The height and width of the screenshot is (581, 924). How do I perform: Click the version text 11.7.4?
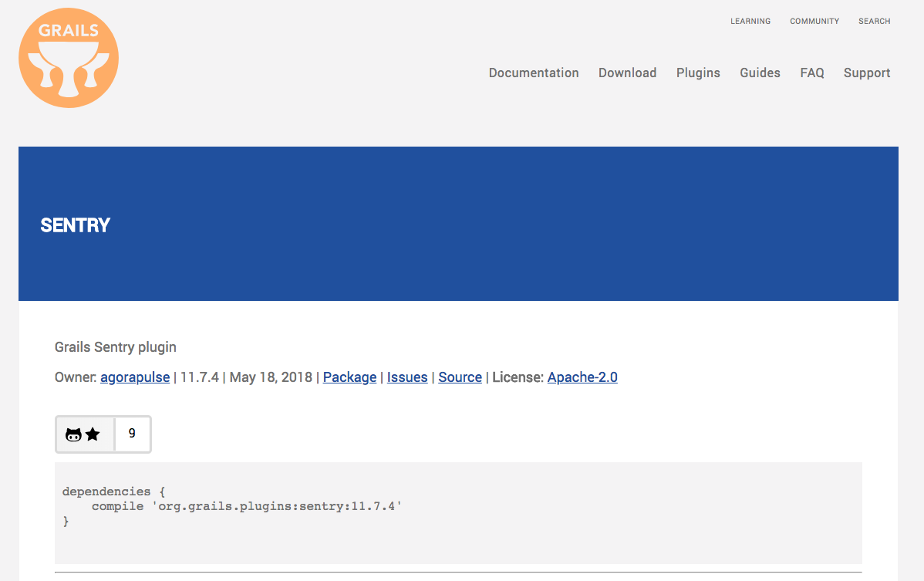pos(199,377)
